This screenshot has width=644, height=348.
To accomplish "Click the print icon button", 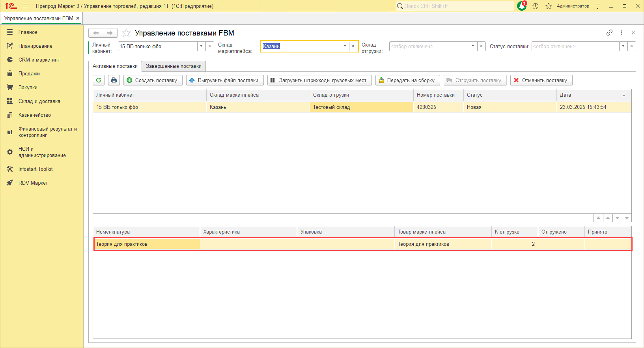I will point(114,80).
